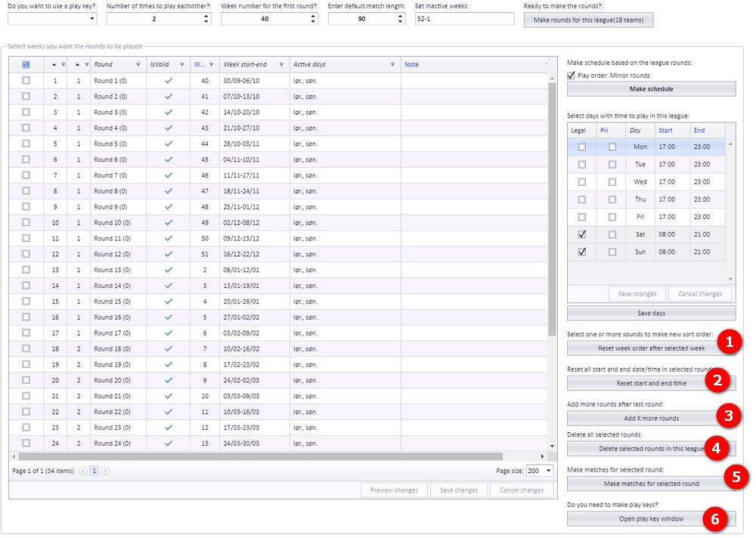Open the Page size dropdown
Image resolution: width=756 pixels, height=538 pixels.
549,471
